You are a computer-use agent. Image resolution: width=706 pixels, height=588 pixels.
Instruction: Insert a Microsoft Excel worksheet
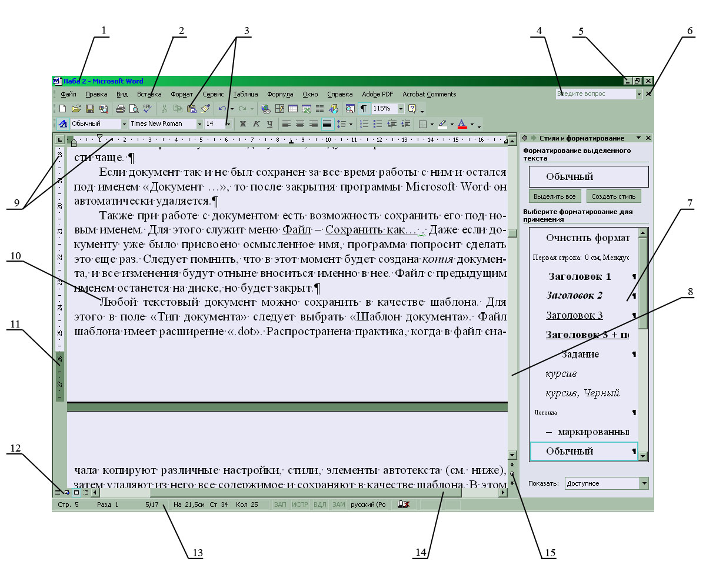click(307, 109)
